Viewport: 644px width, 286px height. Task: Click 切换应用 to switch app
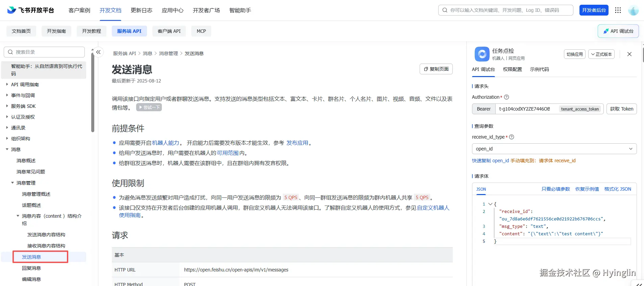575,54
